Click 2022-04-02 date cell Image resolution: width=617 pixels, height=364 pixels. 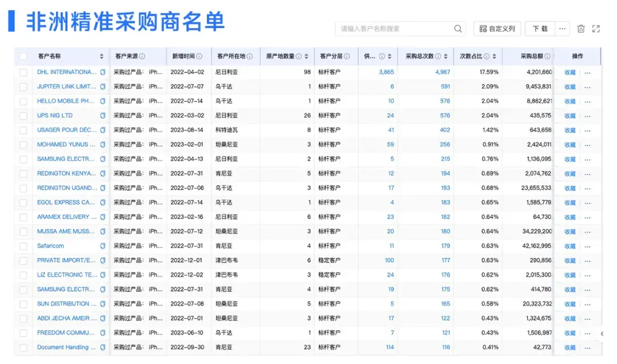coord(187,72)
